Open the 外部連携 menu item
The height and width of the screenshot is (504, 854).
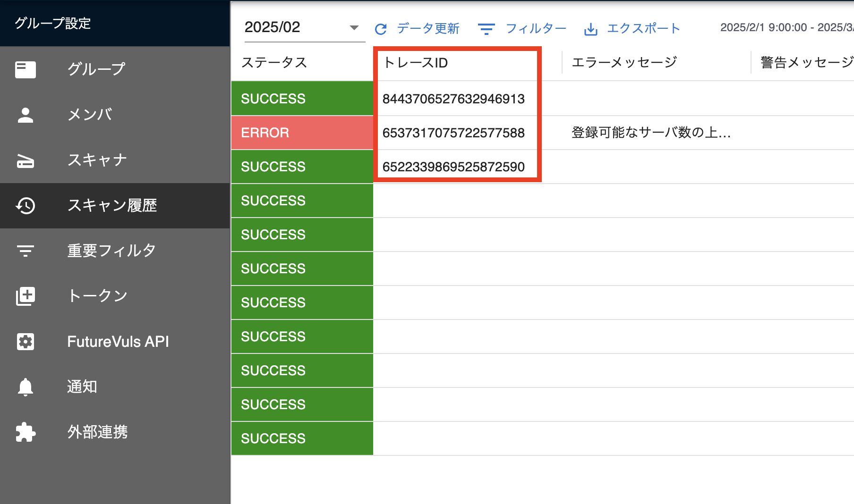[x=115, y=432]
